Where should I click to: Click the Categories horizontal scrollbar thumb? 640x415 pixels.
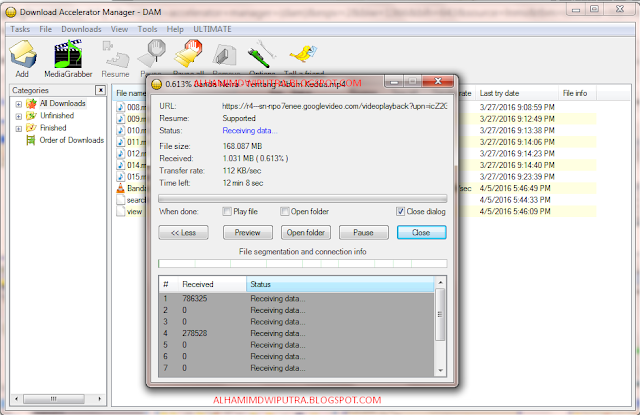point(54,399)
